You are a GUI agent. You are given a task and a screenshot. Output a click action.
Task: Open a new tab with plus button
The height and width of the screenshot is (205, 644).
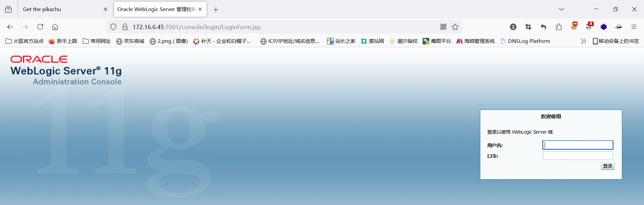point(216,10)
